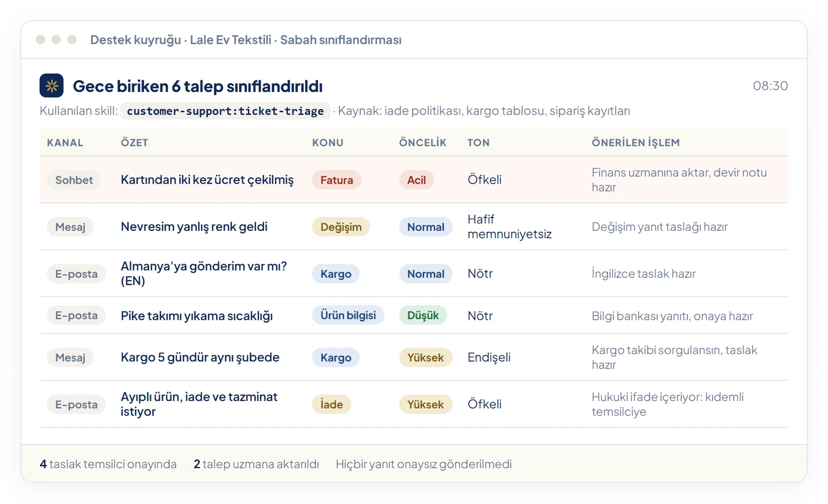Click 'Hukuki ifade içeriyor: kıdemli temsilciye'
The height and width of the screenshot is (504, 828).
[668, 404]
